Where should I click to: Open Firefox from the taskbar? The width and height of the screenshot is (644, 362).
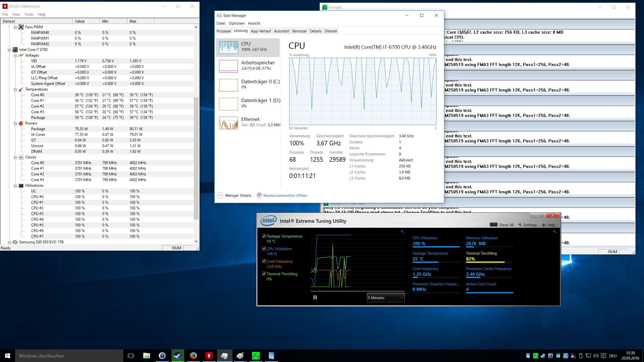[x=193, y=355]
